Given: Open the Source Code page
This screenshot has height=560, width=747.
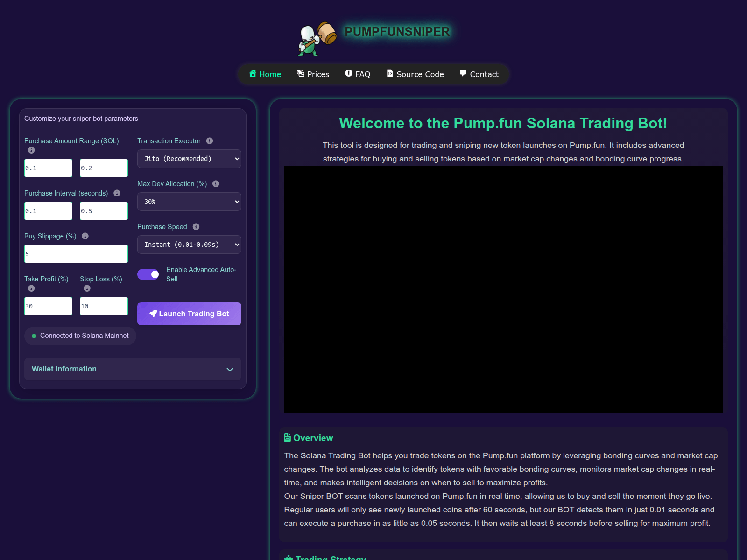Looking at the screenshot, I should pyautogui.click(x=415, y=74).
